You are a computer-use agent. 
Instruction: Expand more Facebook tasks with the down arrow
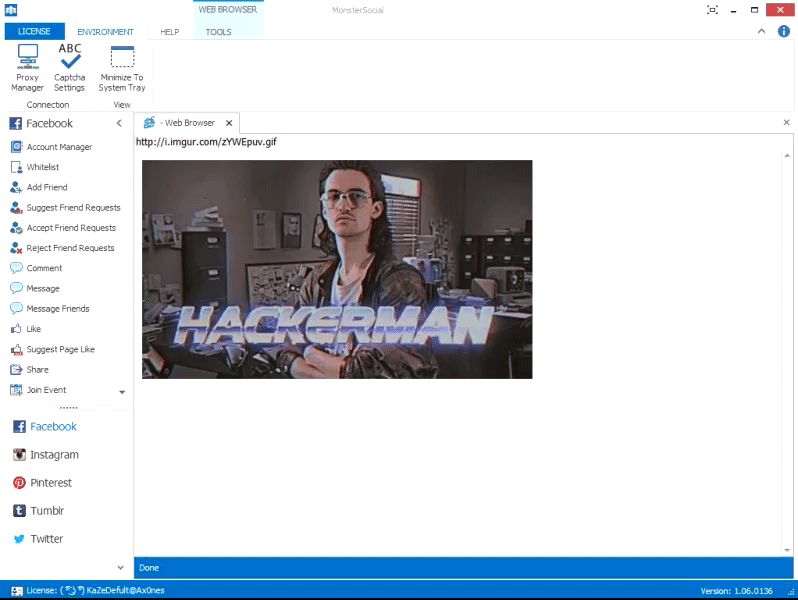tap(122, 392)
